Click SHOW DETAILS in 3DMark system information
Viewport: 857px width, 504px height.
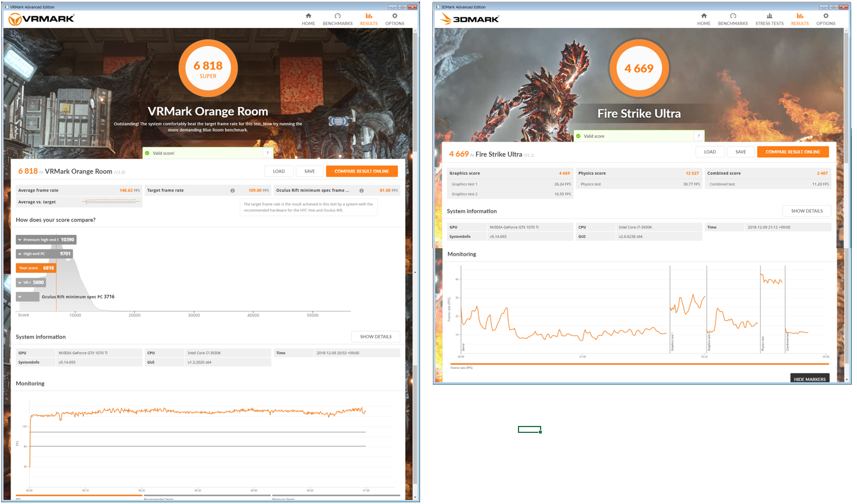click(x=807, y=211)
